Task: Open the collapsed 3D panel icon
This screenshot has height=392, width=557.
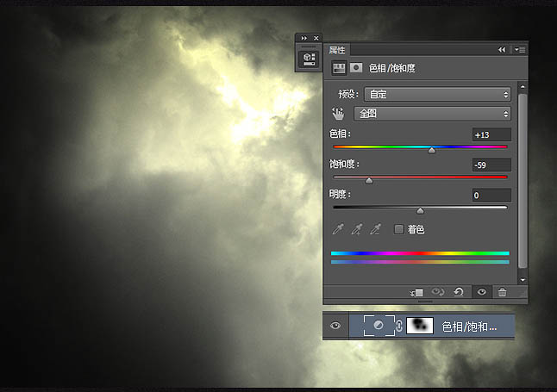Action: (308, 58)
